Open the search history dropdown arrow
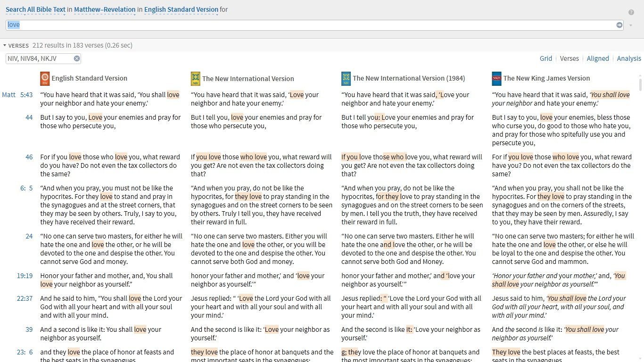 (631, 25)
